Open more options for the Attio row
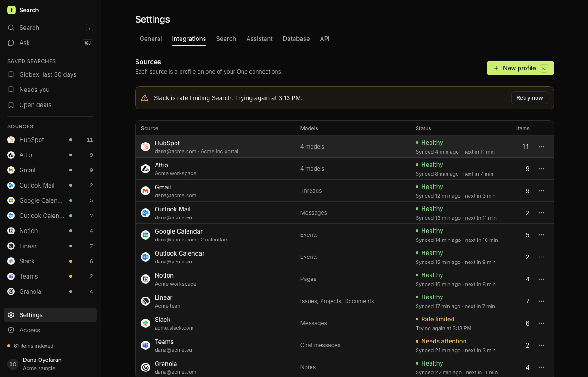 (542, 169)
